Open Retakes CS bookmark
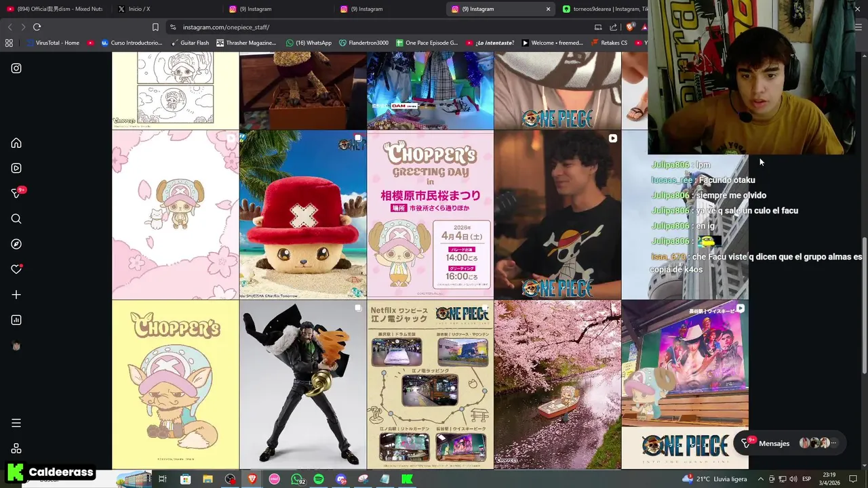 click(x=608, y=43)
